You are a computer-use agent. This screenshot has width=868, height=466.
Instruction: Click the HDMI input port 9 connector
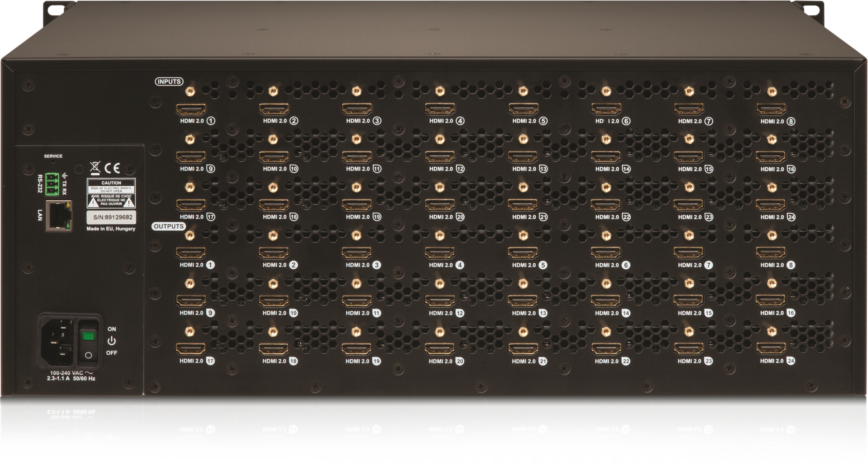pyautogui.click(x=191, y=157)
